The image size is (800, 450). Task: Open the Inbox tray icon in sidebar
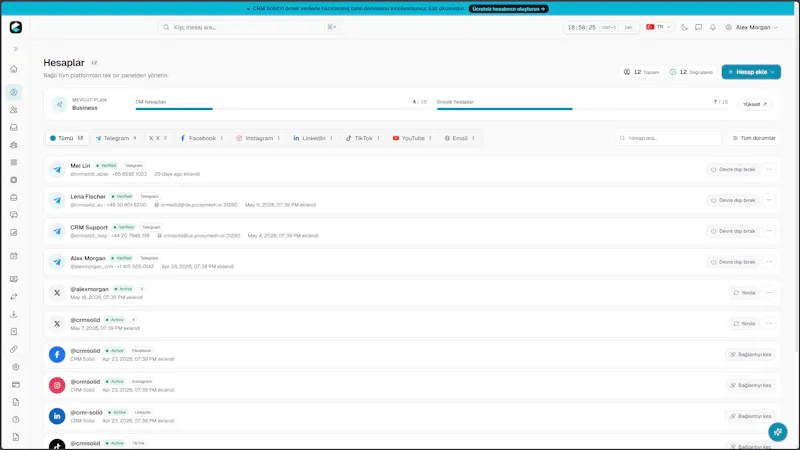[x=14, y=128]
